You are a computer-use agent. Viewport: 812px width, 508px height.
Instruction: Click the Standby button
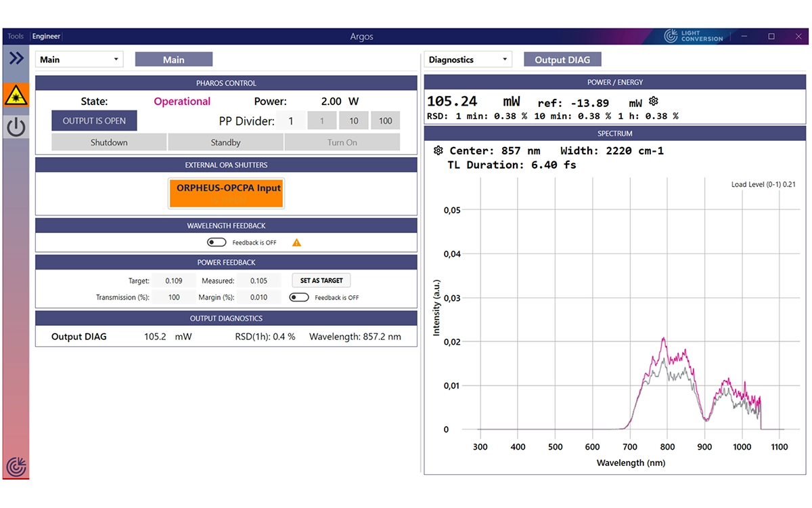coord(225,142)
